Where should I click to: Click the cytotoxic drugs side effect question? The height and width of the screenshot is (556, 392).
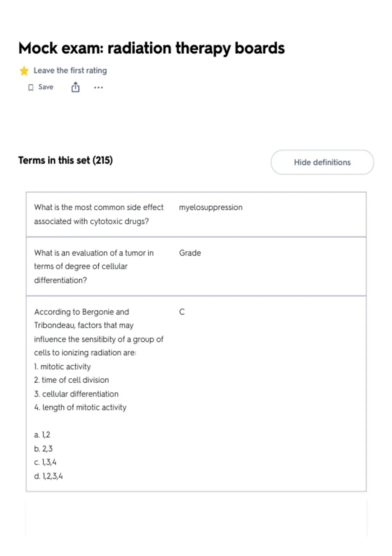click(99, 214)
